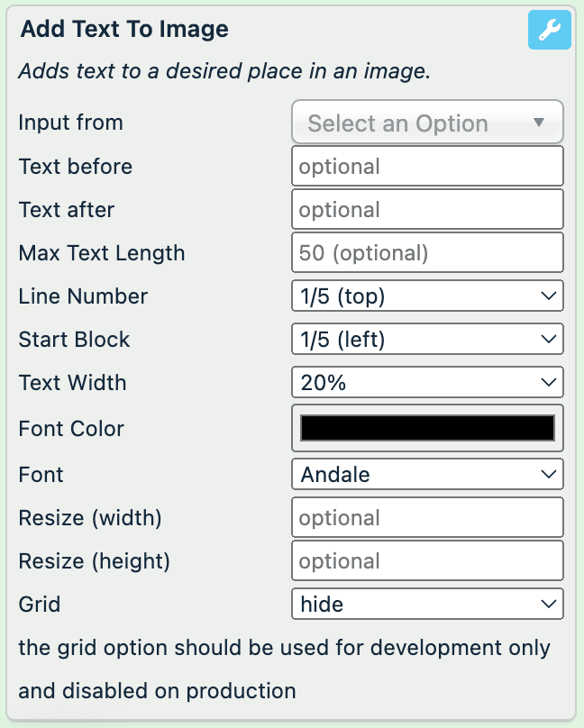Open the Start Block dropdown set to '1/5 (left)'
584x728 pixels.
click(426, 339)
